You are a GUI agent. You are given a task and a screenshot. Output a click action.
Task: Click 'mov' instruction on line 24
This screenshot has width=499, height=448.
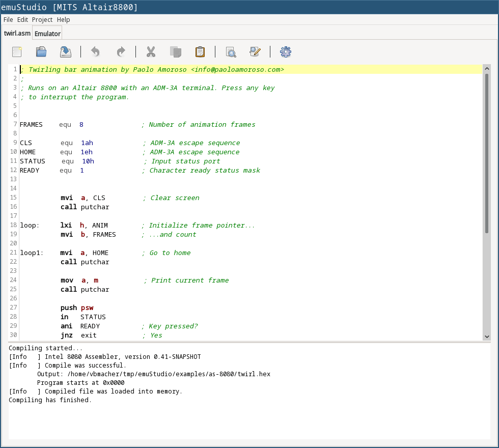click(67, 281)
